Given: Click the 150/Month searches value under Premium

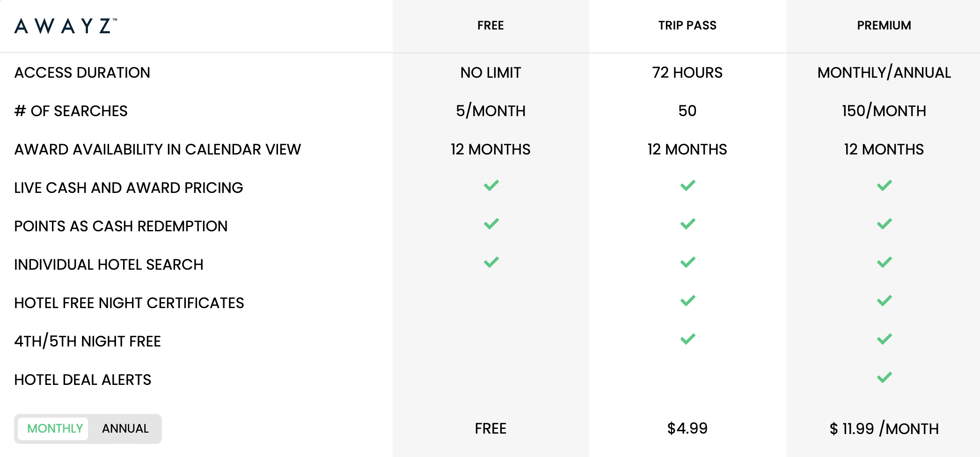Looking at the screenshot, I should click(x=884, y=111).
